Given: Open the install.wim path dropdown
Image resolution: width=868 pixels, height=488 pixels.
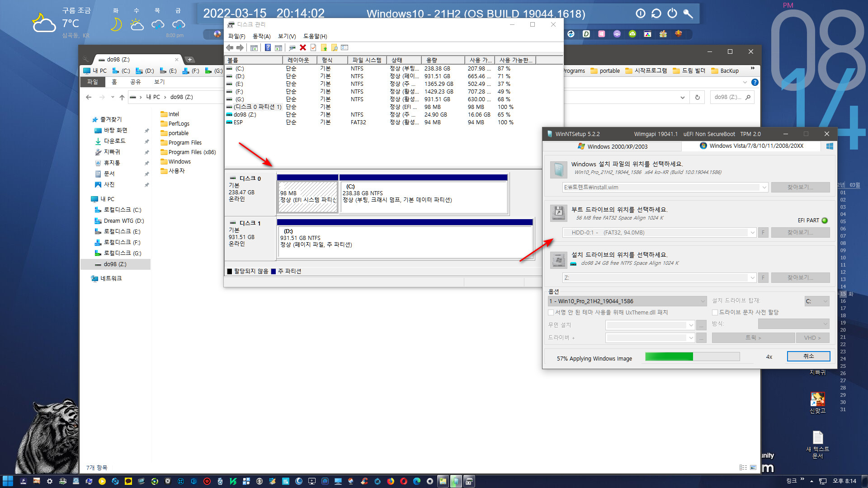Looking at the screenshot, I should click(764, 187).
